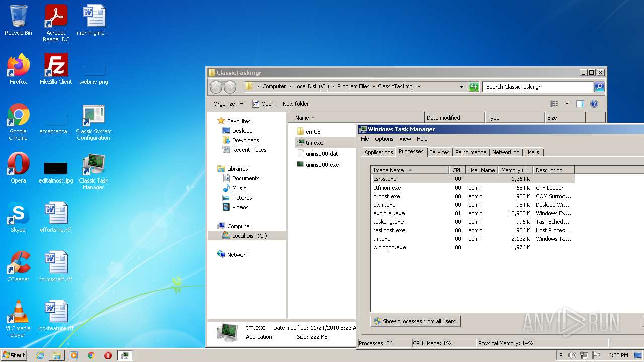Click New folder button
The width and height of the screenshot is (644, 362).
coord(296,104)
